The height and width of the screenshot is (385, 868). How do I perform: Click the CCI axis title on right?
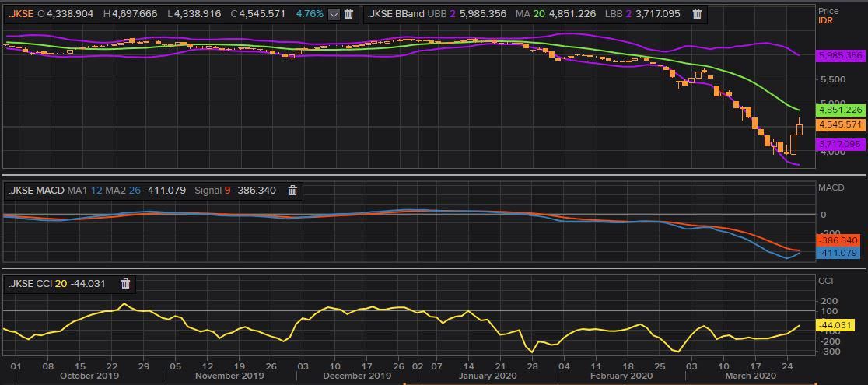click(824, 281)
